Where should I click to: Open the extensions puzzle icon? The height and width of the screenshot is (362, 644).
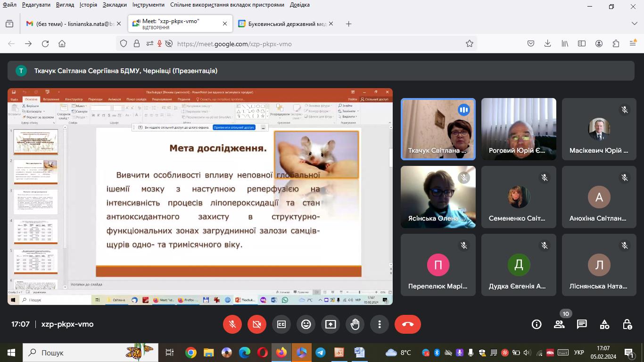pyautogui.click(x=616, y=43)
